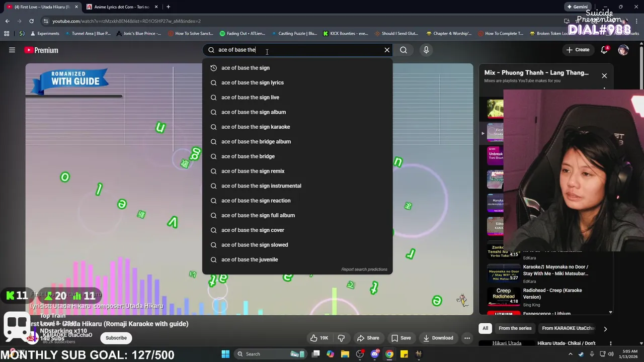Dislike the video
The image size is (644, 362).
point(341,338)
